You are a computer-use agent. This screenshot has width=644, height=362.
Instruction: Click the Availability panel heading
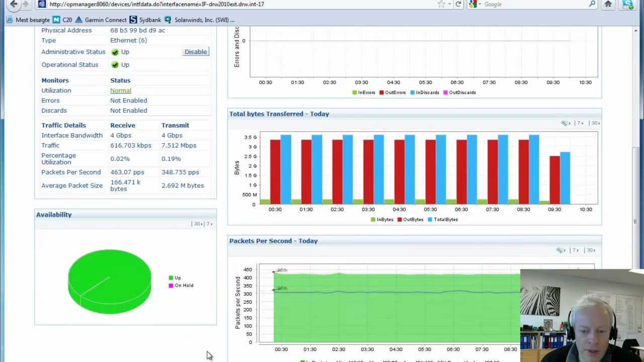click(x=54, y=215)
